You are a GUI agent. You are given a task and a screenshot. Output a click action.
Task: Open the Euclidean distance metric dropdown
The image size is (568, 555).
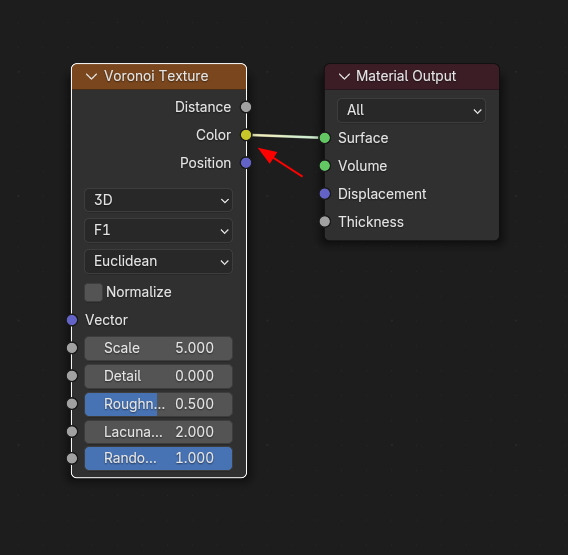click(x=158, y=261)
